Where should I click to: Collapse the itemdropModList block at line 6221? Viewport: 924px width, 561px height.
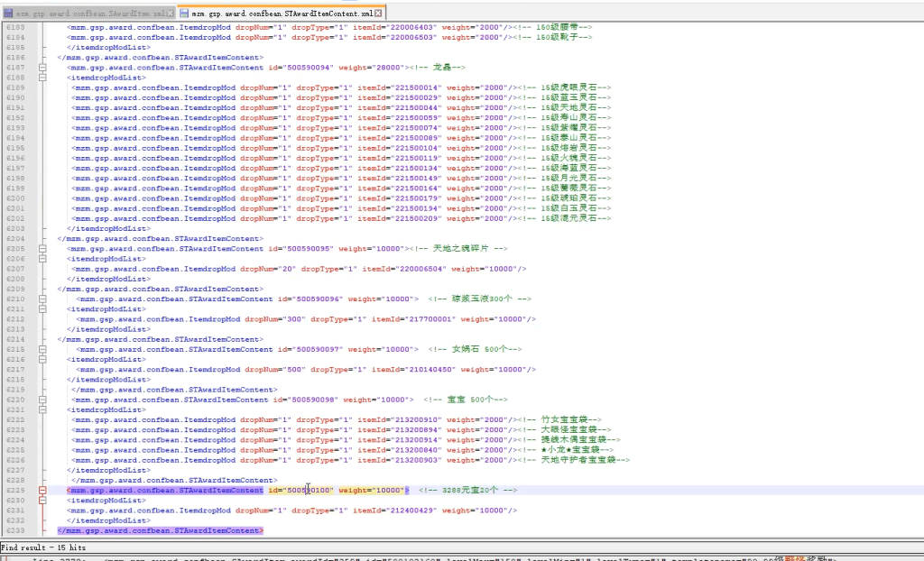click(x=42, y=409)
